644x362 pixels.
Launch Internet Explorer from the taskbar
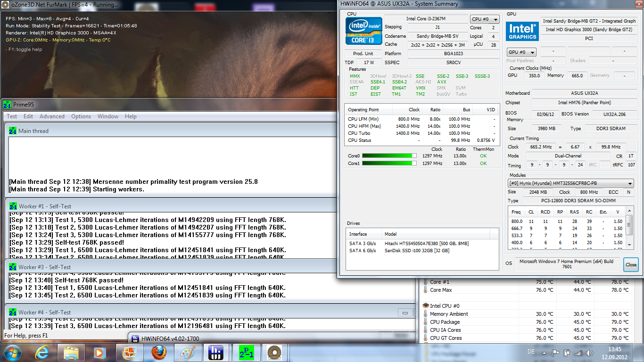point(42,353)
